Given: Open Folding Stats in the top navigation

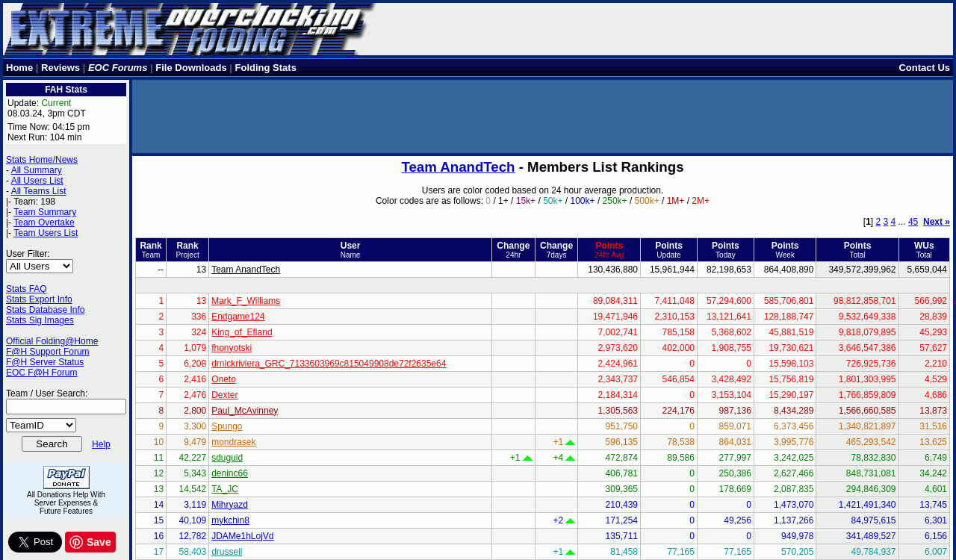Looking at the screenshot, I should pos(266,68).
